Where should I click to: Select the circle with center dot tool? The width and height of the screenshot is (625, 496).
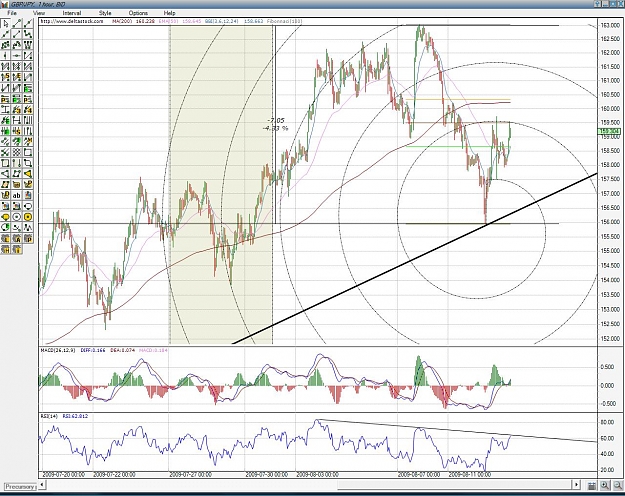click(16, 217)
